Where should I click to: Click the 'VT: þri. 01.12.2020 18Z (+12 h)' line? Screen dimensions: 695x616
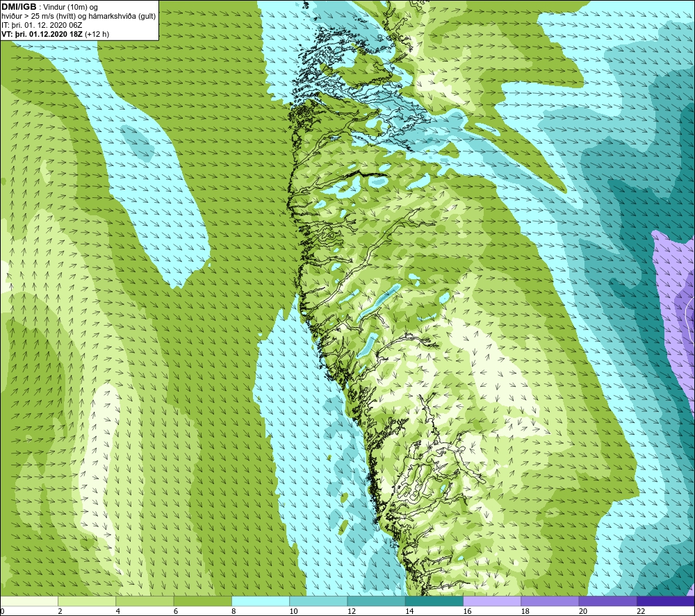click(x=55, y=34)
